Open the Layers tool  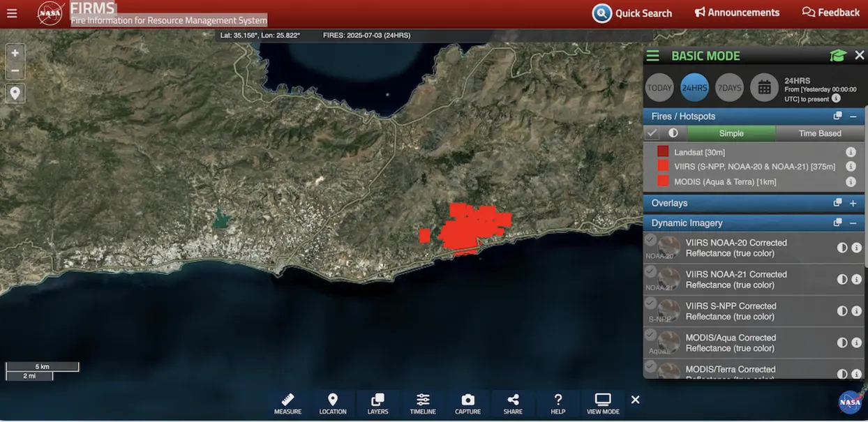pos(377,403)
